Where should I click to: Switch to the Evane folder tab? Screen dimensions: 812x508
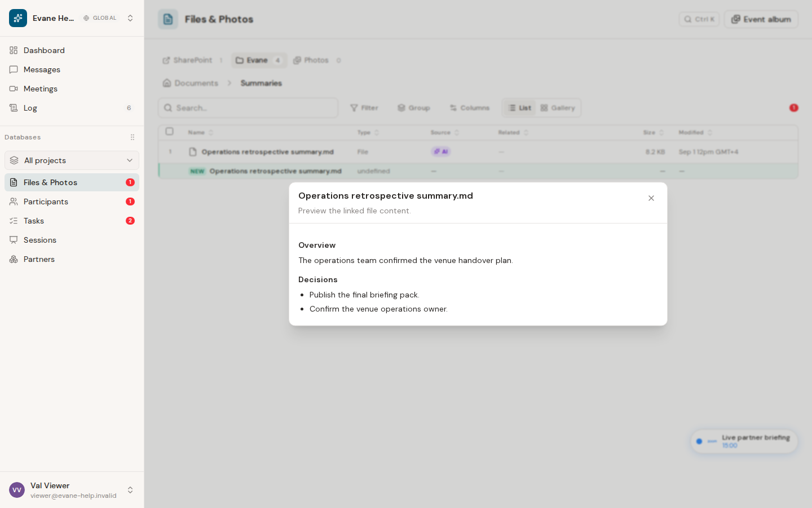(x=259, y=60)
